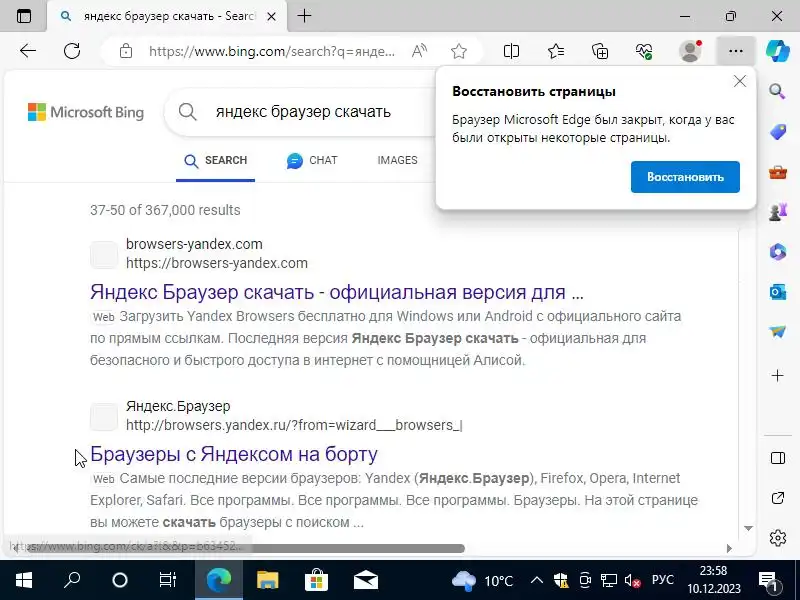
Task: Click horizontal scrollbar right arrow
Action: 729,548
